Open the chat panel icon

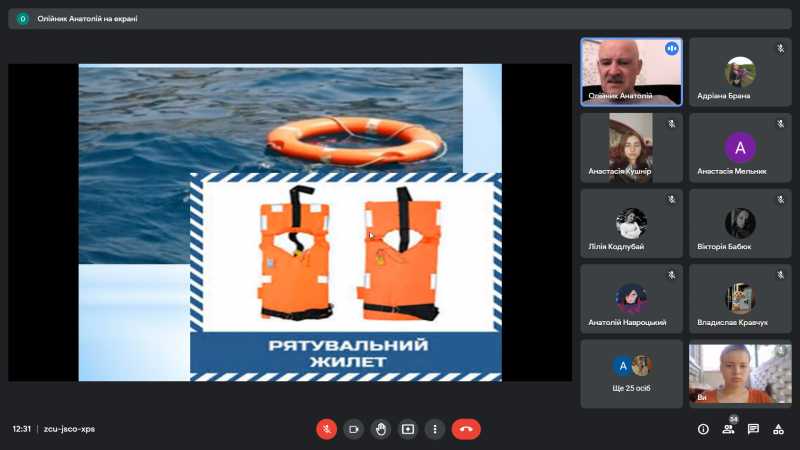point(753,429)
